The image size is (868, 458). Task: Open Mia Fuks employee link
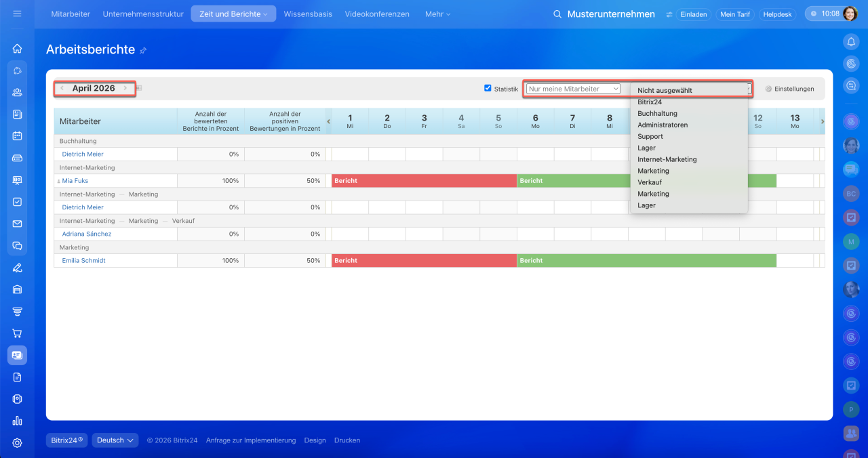75,181
